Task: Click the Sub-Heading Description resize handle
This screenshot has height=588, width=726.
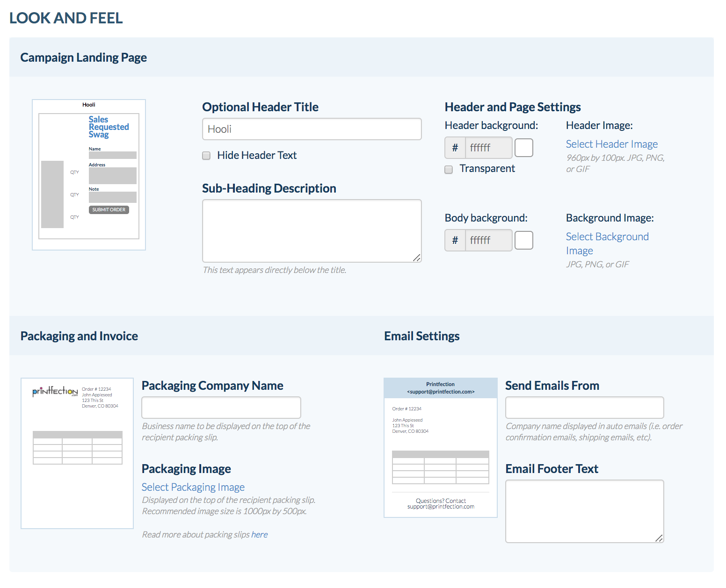Action: (417, 258)
